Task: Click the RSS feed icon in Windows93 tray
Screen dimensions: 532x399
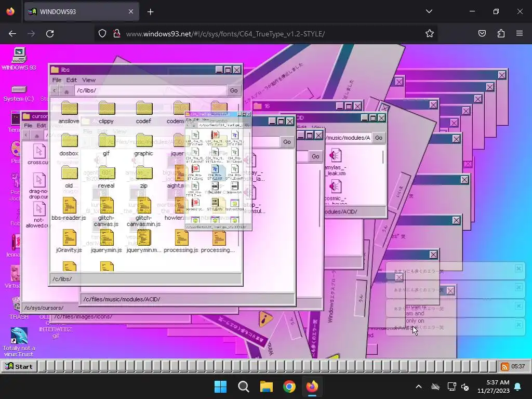Action: pyautogui.click(x=505, y=366)
